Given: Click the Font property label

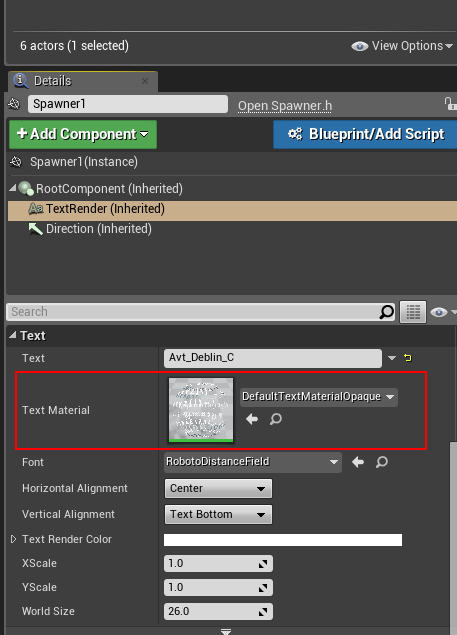Looking at the screenshot, I should pyautogui.click(x=33, y=462).
